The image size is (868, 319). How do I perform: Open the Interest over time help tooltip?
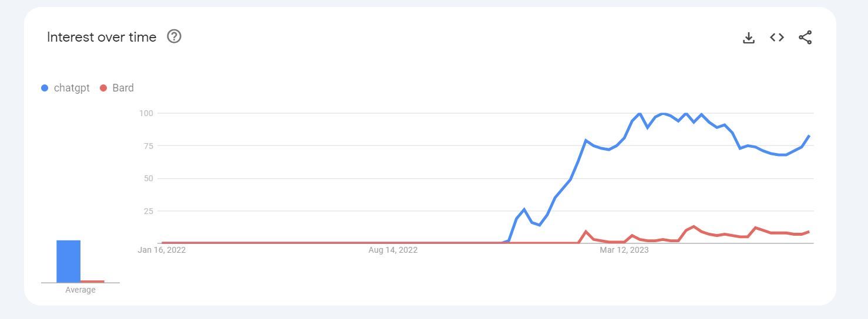click(x=174, y=36)
